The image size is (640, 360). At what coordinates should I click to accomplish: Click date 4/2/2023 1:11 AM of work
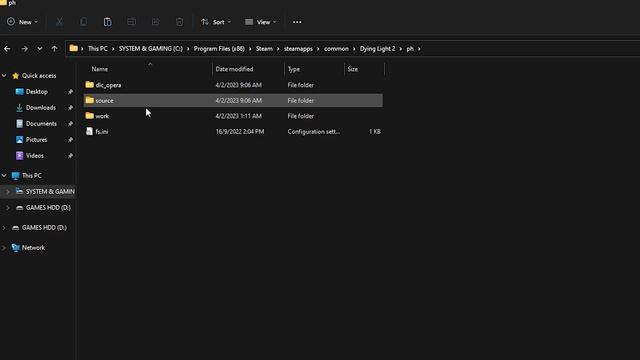click(x=239, y=116)
